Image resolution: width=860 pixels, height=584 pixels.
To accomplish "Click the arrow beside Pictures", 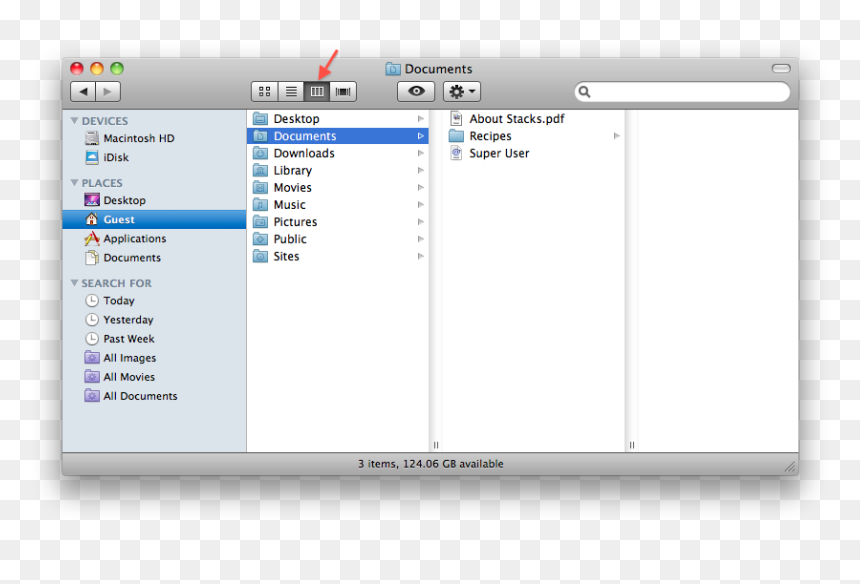I will 421,222.
